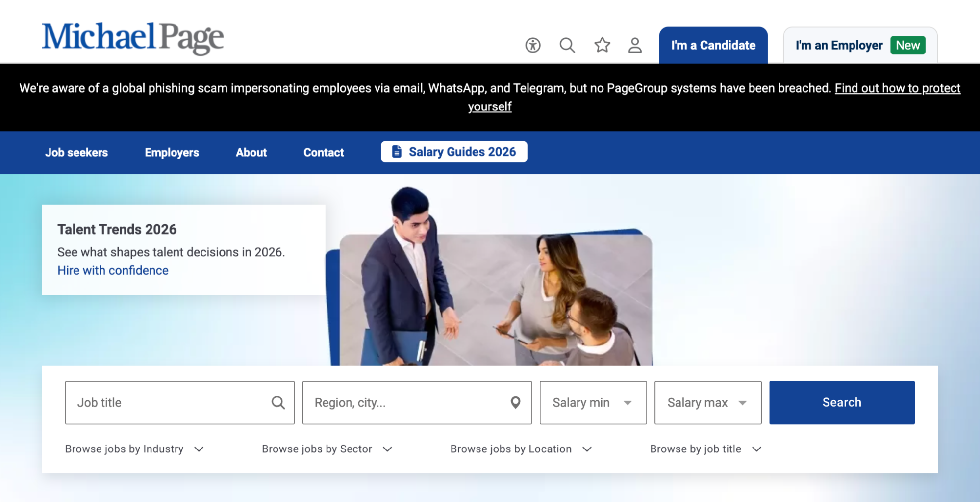Screen dimensions: 980x502
Task: Click the Talent Trends 2026 heading
Action: coord(117,229)
